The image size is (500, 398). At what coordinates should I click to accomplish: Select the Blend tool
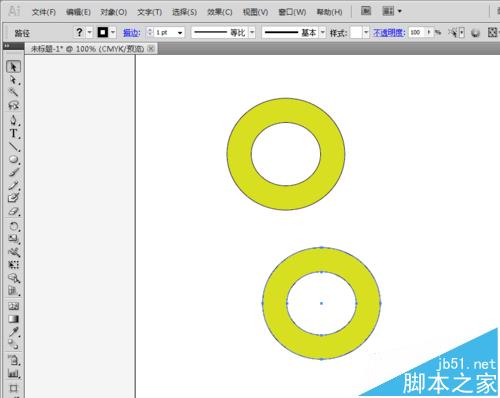click(x=13, y=344)
